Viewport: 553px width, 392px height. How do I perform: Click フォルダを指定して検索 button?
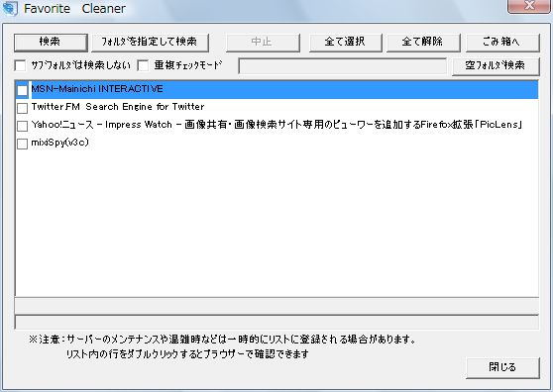150,43
